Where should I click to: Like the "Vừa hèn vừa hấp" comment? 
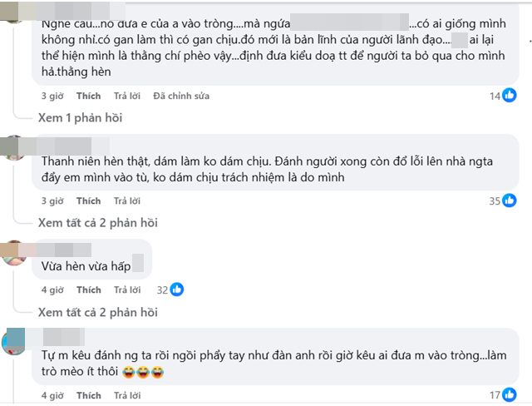coord(89,290)
